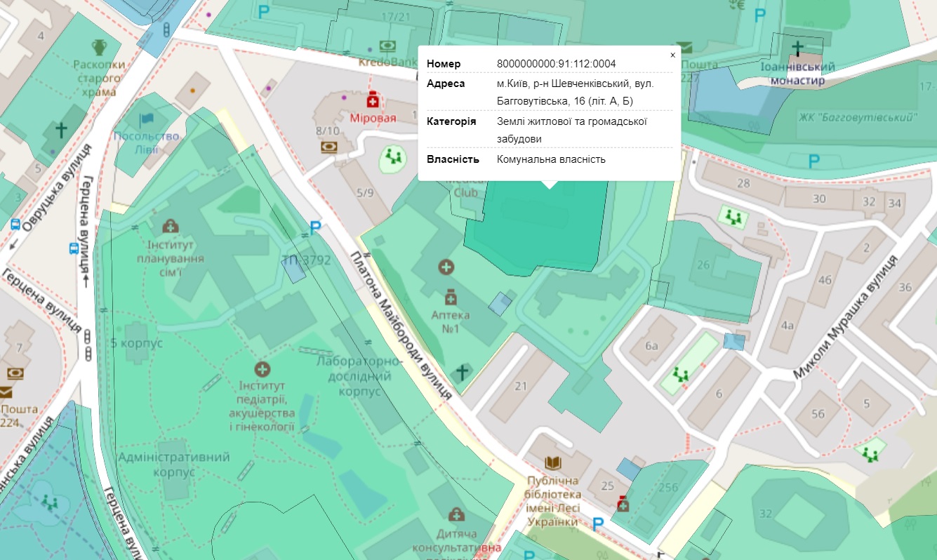Click the Пошта 224 envelope icon
The height and width of the screenshot is (560, 937).
click(x=6, y=392)
